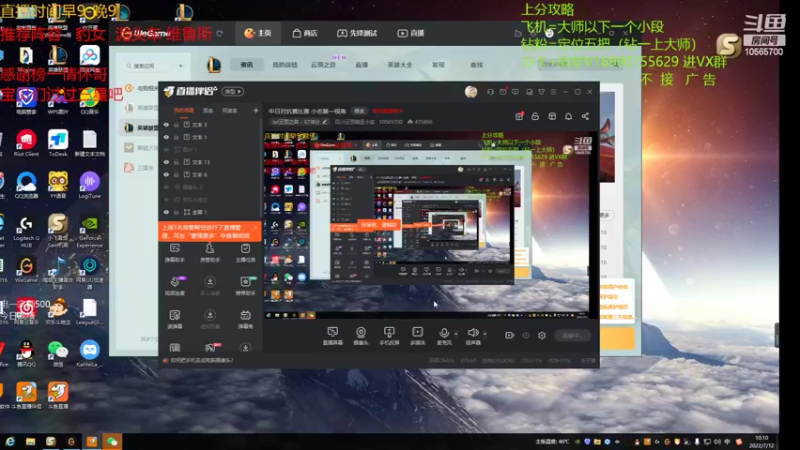Open File Explorer from the taskbar

tap(31, 441)
